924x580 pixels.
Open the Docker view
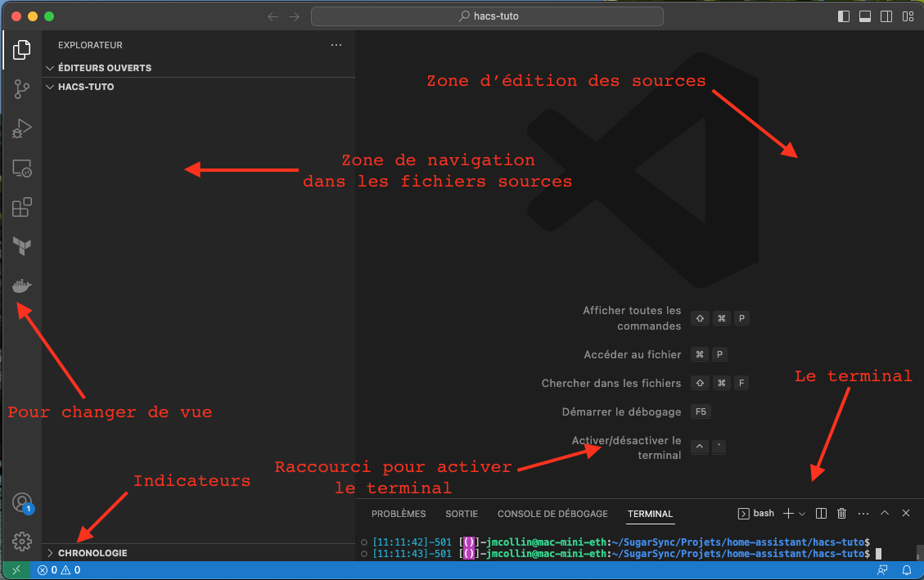[22, 286]
